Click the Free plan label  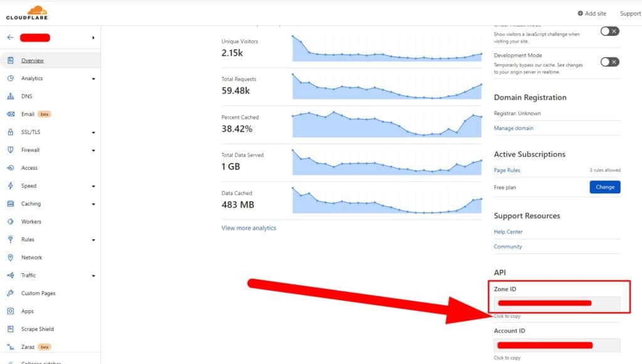tap(505, 187)
